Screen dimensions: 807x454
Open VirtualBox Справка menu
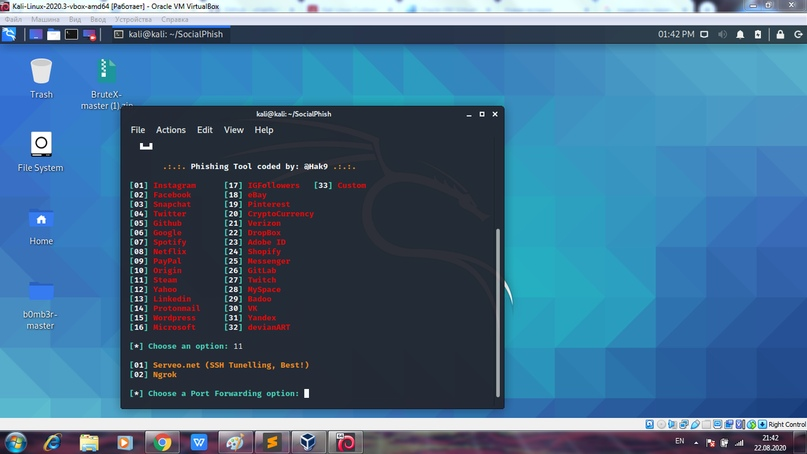click(174, 19)
